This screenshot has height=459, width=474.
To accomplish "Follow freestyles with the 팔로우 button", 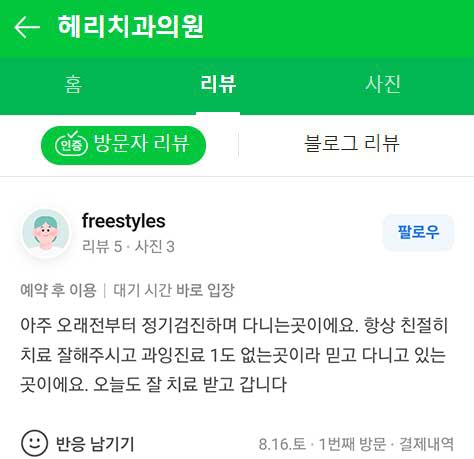I will pos(418,232).
